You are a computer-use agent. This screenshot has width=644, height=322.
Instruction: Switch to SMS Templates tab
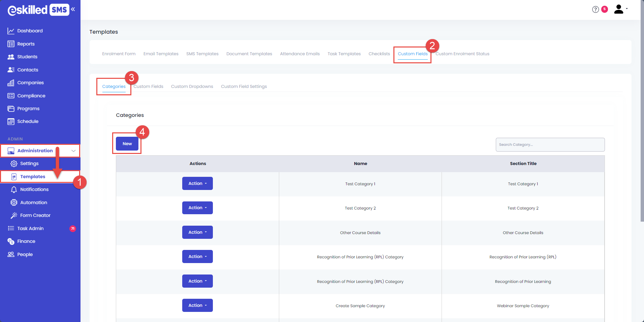click(x=202, y=54)
